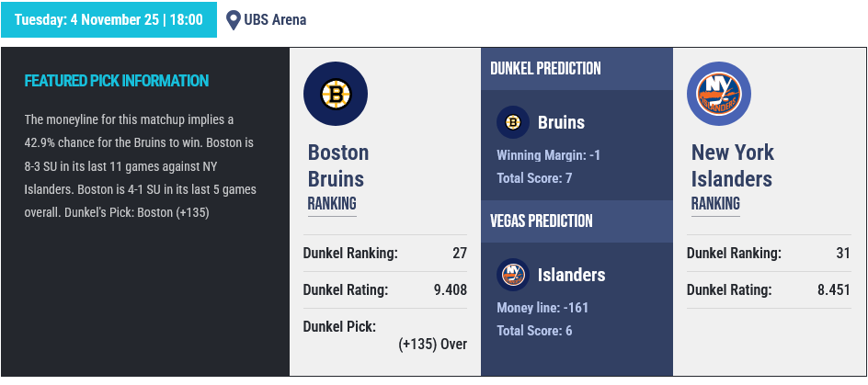Click the large New York Islanders logo
This screenshot has width=868, height=385.
pyautogui.click(x=718, y=94)
